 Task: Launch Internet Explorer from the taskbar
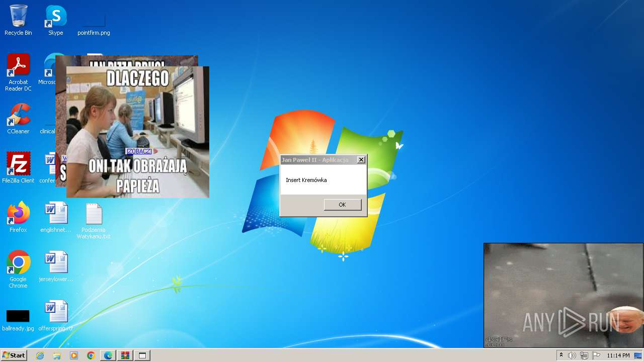click(x=40, y=355)
